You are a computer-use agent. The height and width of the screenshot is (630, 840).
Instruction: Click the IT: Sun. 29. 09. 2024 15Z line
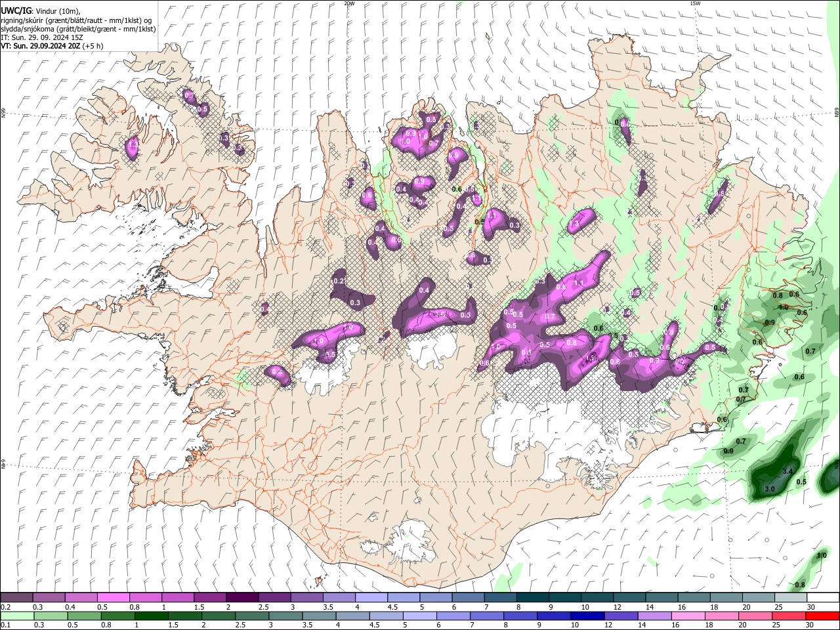click(41, 37)
